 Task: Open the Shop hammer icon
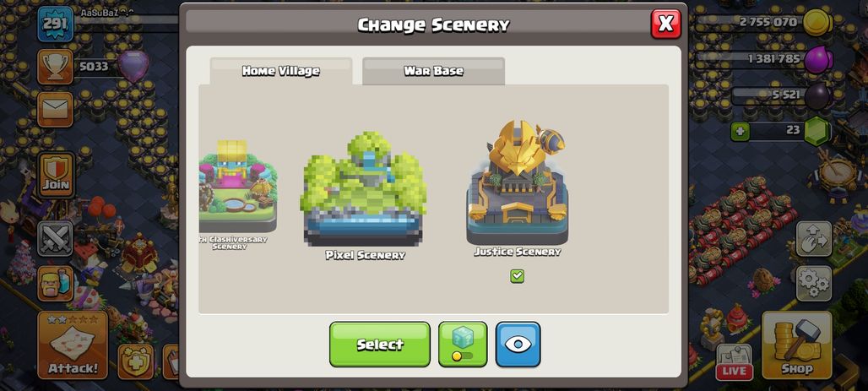pos(797,345)
